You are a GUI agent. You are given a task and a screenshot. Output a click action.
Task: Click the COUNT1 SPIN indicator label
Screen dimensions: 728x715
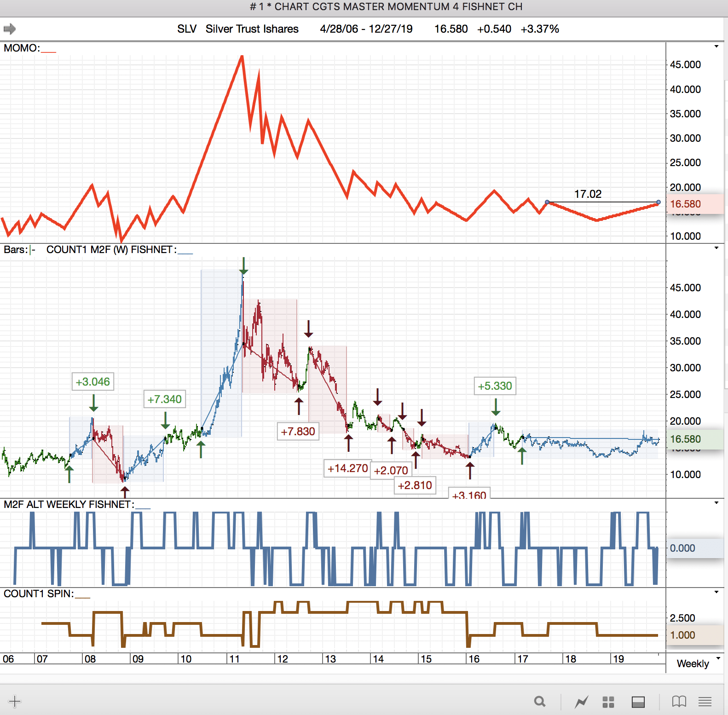(x=38, y=594)
